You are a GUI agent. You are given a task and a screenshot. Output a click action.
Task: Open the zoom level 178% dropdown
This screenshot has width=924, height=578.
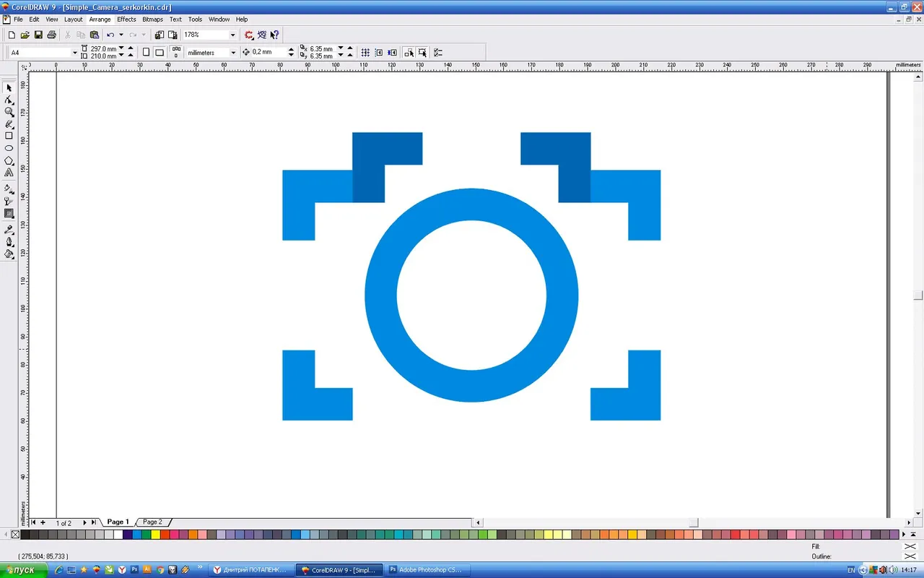coord(232,35)
